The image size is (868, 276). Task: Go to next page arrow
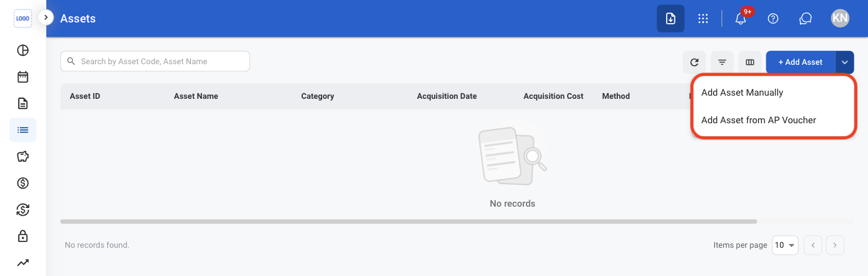(x=835, y=245)
